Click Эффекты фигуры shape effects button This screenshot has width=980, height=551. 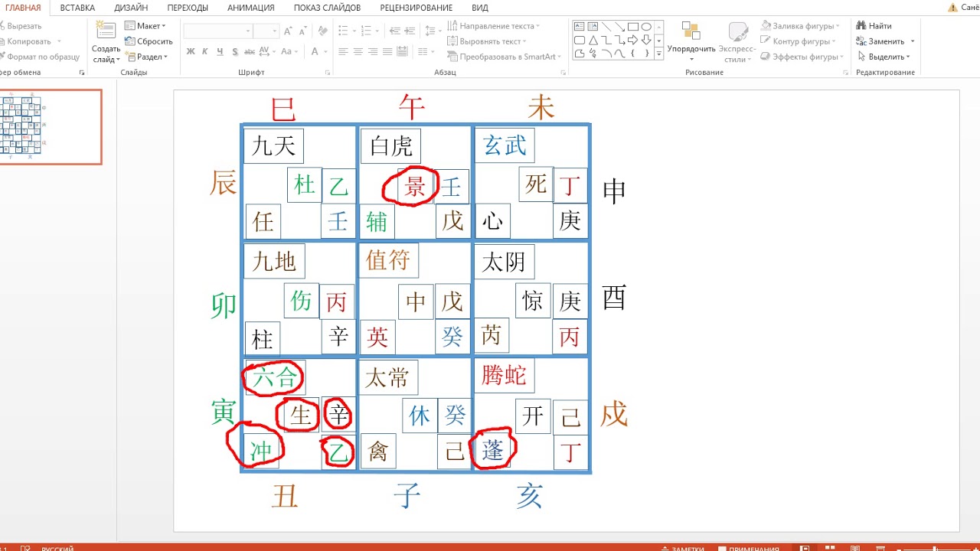(x=801, y=57)
